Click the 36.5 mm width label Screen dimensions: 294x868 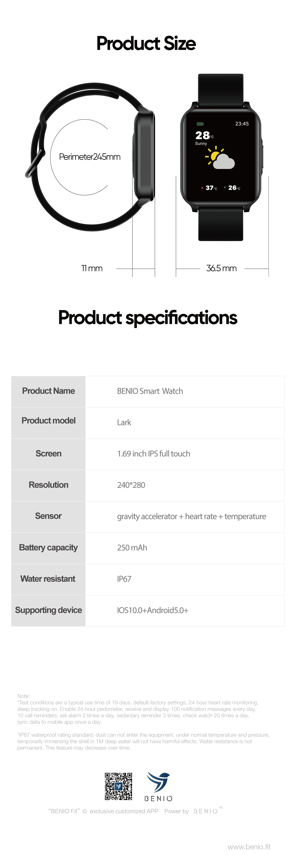221,268
